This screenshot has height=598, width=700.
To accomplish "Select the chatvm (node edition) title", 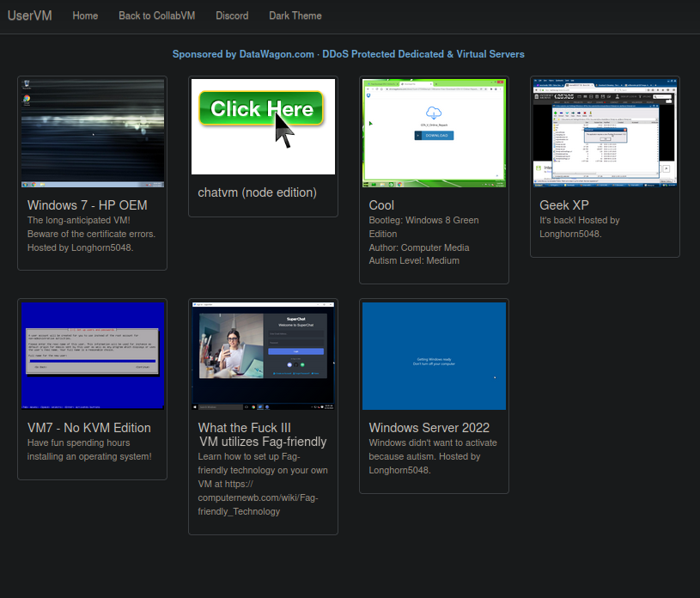I will [x=257, y=192].
